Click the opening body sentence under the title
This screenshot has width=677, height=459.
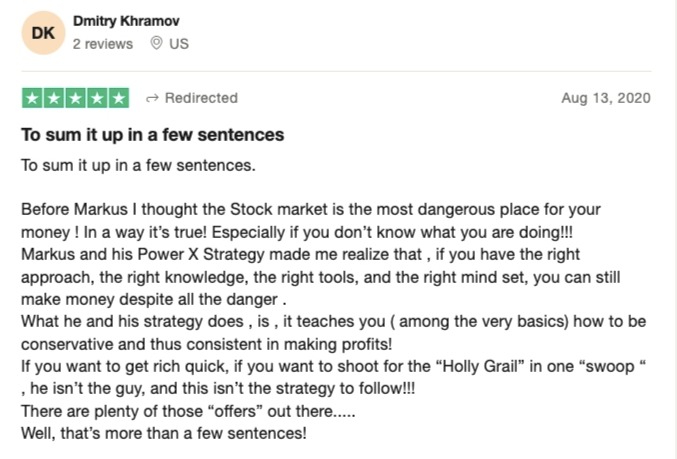pyautogui.click(x=138, y=165)
